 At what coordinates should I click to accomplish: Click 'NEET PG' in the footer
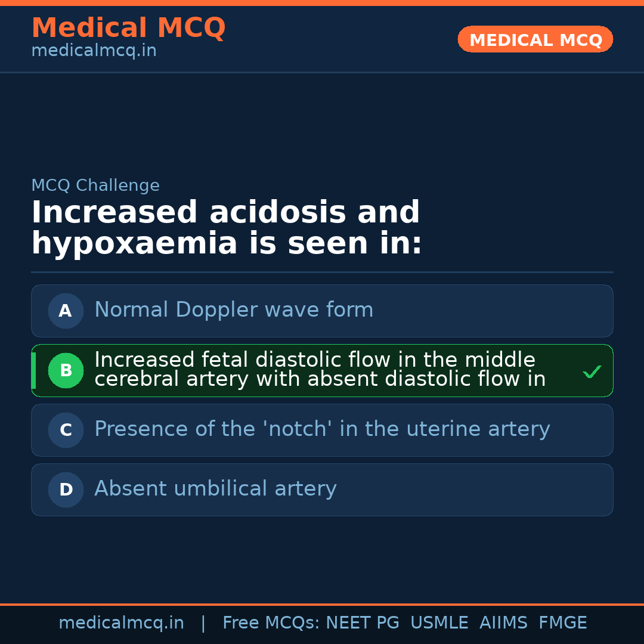tap(363, 623)
